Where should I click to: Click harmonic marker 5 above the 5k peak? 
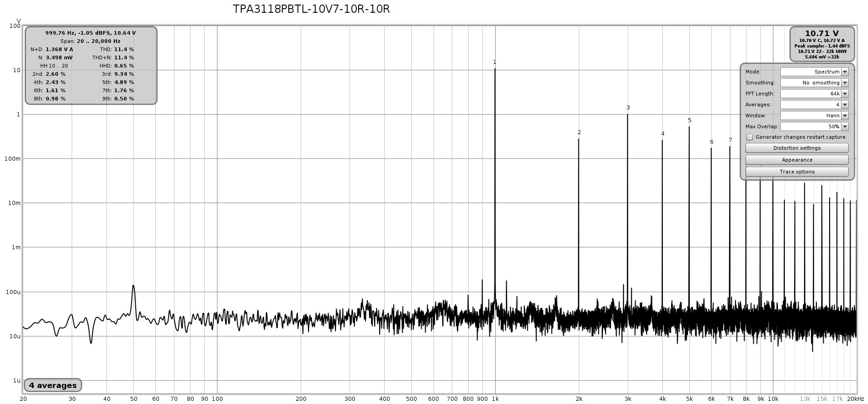click(690, 121)
